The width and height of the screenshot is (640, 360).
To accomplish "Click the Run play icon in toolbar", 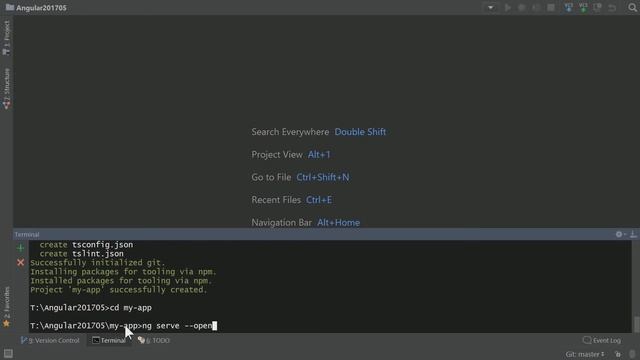I will click(x=508, y=7).
